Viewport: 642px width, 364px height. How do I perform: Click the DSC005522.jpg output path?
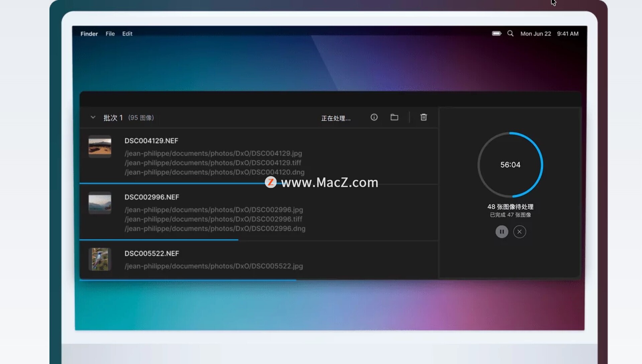214,266
